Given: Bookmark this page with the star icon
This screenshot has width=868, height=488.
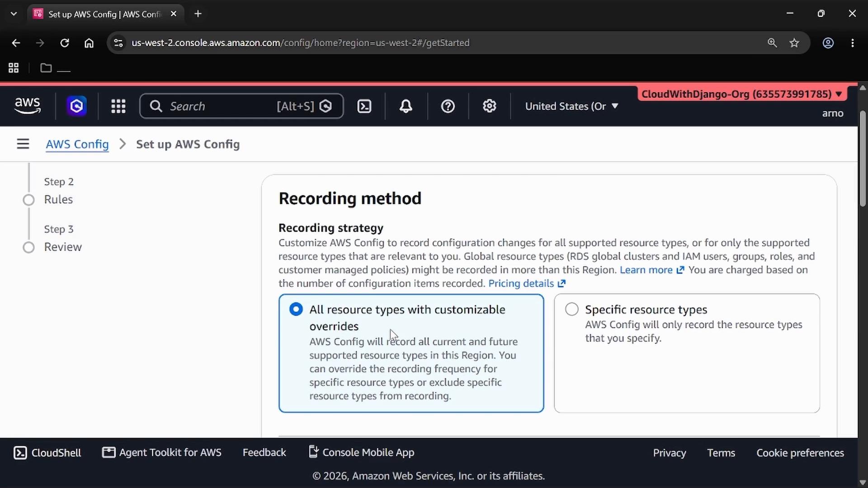Looking at the screenshot, I should [794, 43].
